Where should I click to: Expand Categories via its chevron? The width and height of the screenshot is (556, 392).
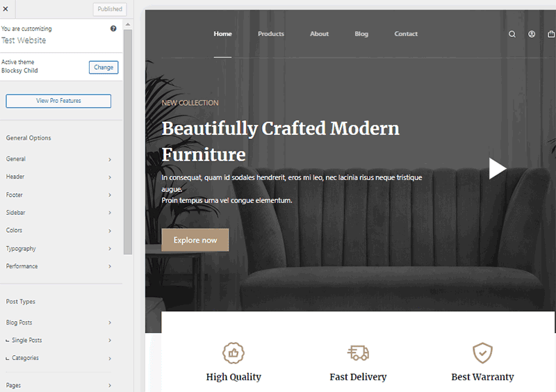tap(110, 359)
